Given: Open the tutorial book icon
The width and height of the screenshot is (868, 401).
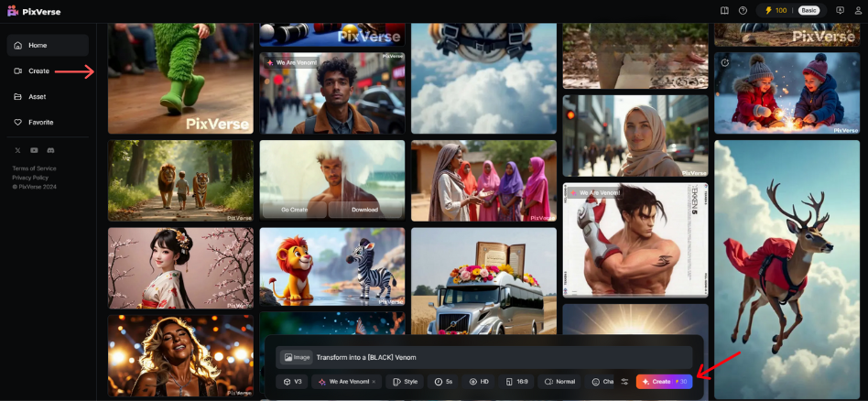Looking at the screenshot, I should click(724, 10).
